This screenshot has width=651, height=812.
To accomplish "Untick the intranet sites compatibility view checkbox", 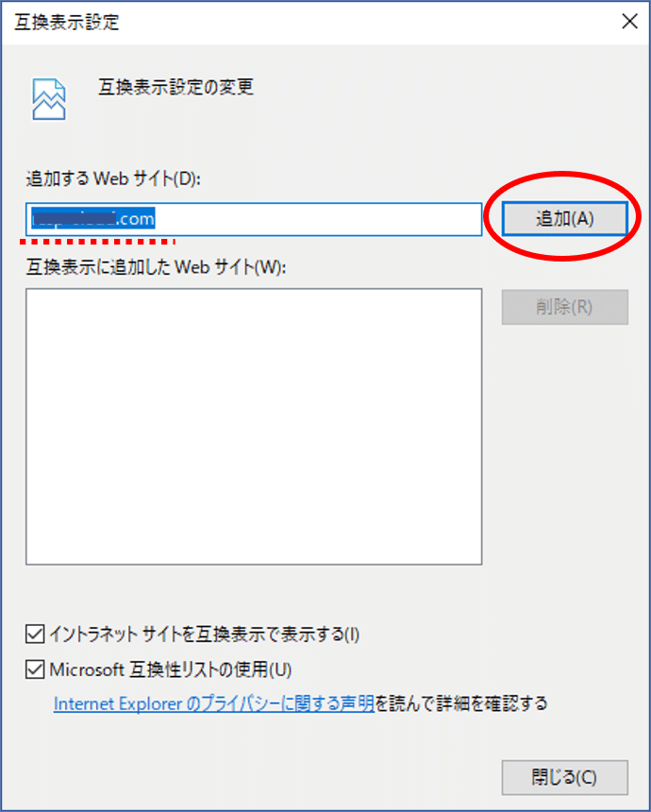I will coord(35,634).
